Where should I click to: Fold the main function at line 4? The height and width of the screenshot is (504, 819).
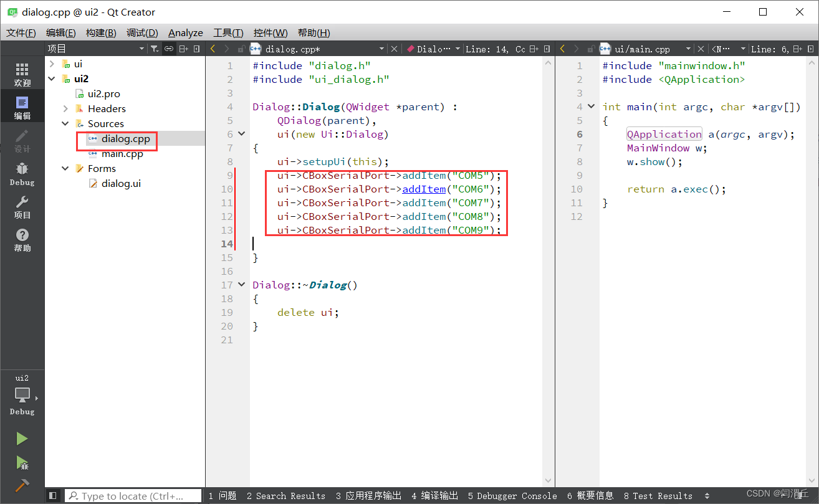591,107
